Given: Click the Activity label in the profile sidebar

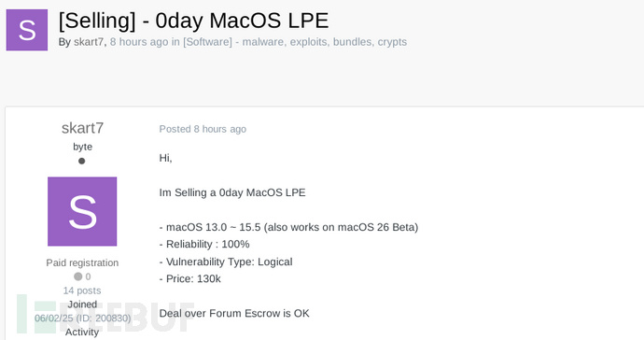Looking at the screenshot, I should (x=82, y=333).
